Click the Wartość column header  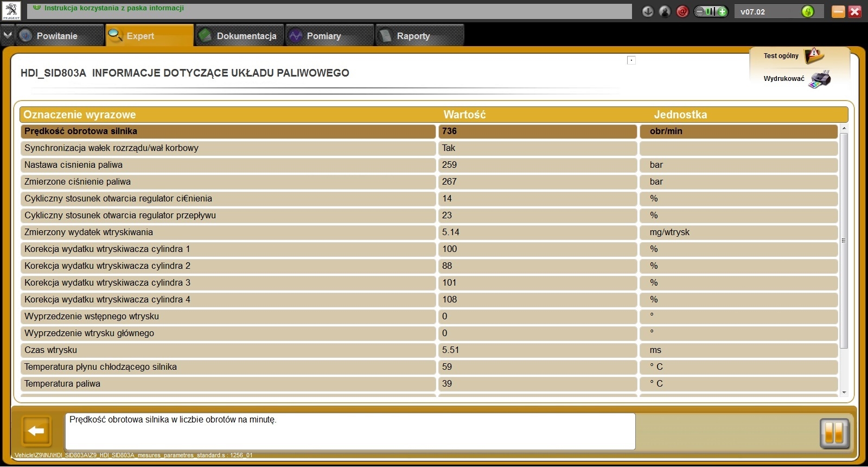464,115
